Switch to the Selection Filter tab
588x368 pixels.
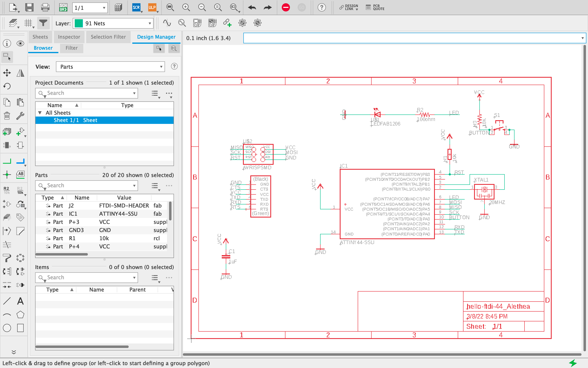tap(108, 37)
